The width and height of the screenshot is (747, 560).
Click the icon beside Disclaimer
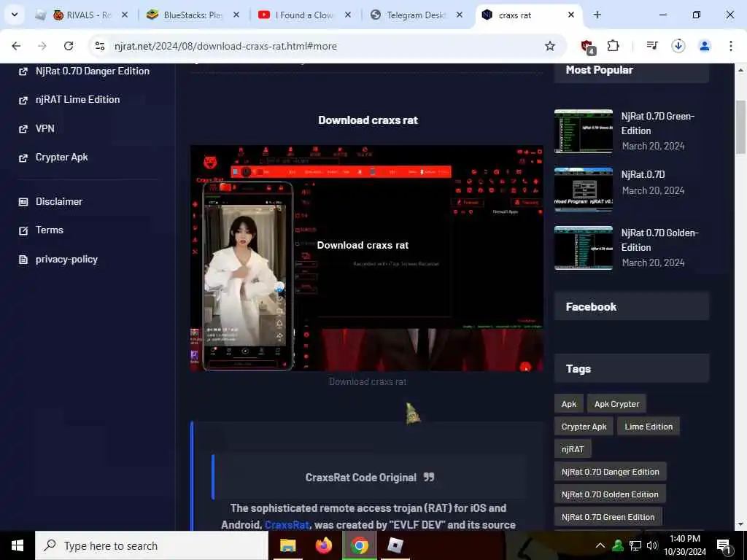pos(23,202)
